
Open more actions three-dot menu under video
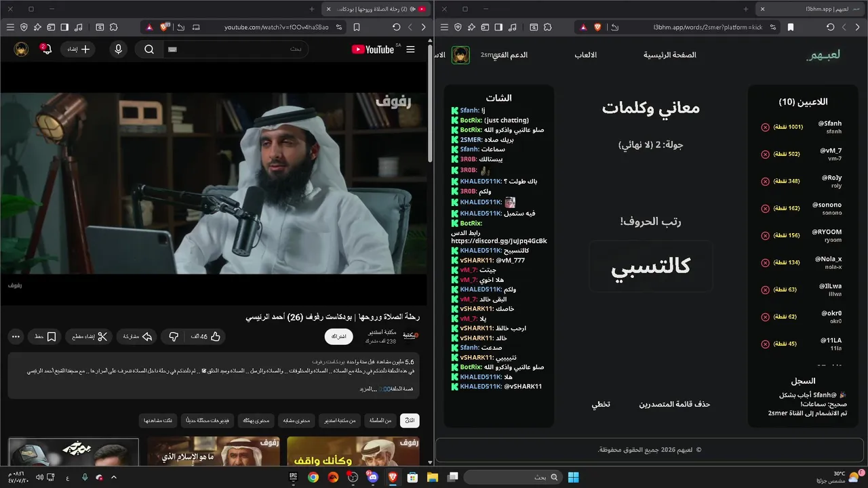tap(16, 336)
